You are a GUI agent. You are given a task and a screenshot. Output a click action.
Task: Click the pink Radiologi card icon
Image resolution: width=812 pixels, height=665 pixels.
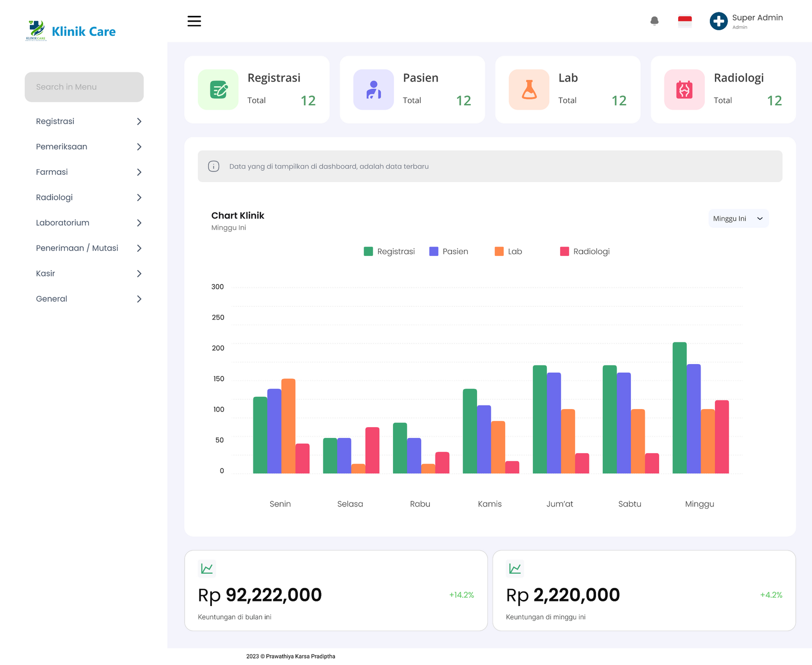[684, 90]
